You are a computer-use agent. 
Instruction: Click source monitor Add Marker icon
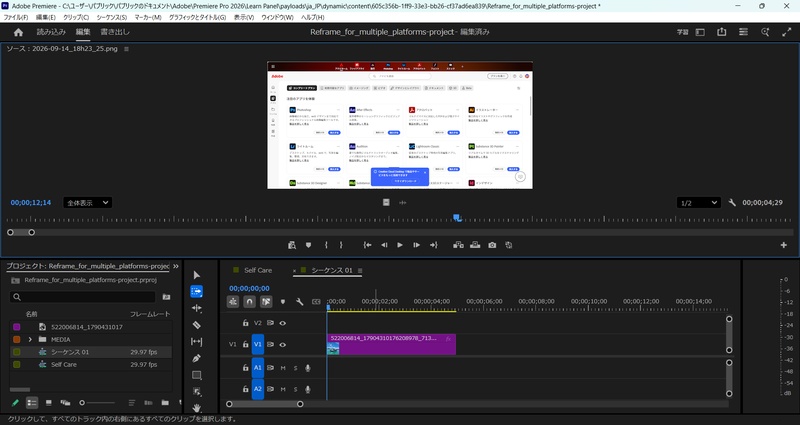[308, 245]
